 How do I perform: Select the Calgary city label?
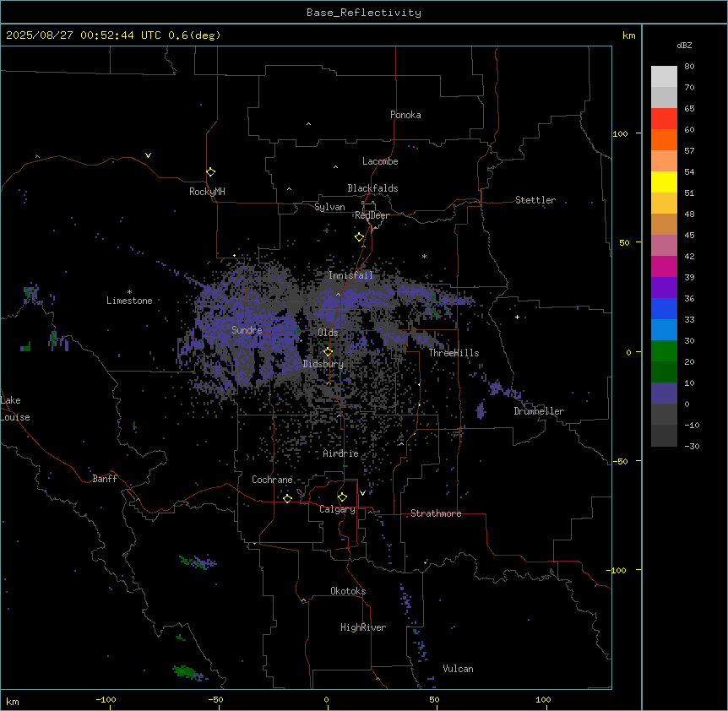[338, 509]
